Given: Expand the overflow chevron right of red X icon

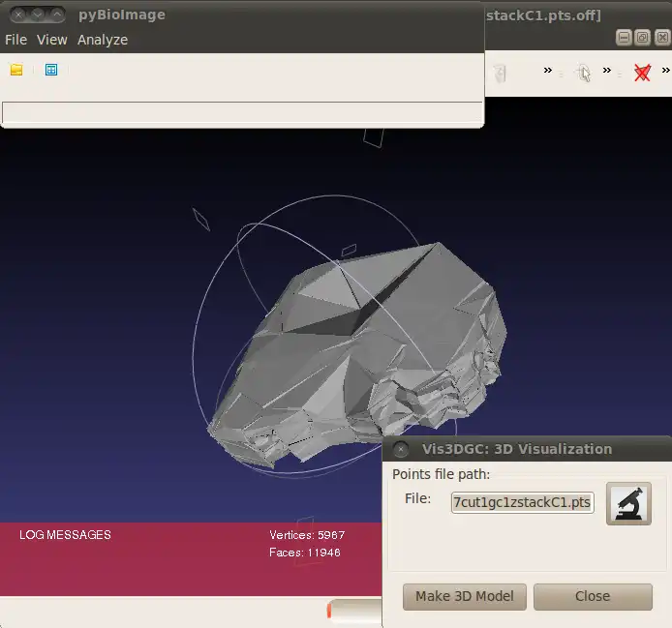Looking at the screenshot, I should (x=665, y=71).
